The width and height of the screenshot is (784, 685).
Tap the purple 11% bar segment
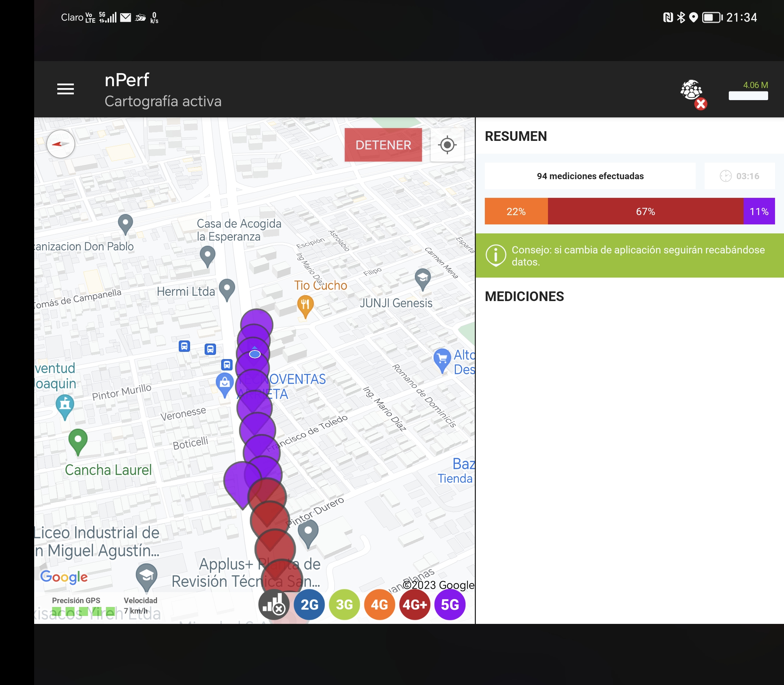759,211
